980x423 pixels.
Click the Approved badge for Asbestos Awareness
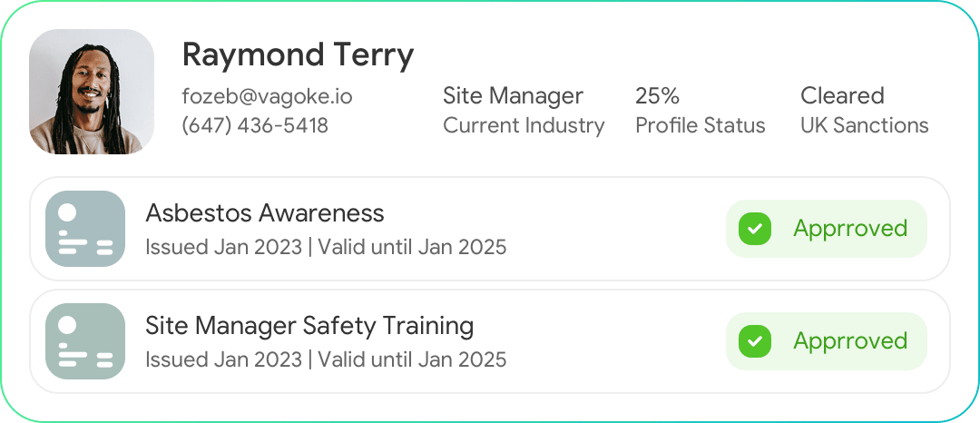pyautogui.click(x=826, y=229)
